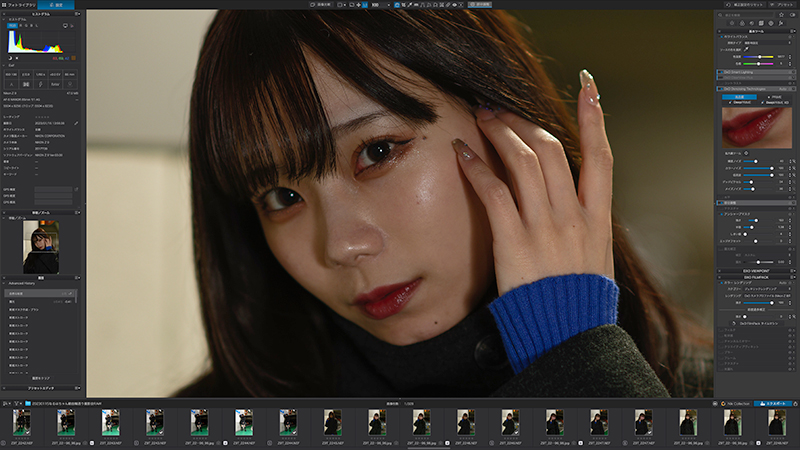The width and height of the screenshot is (800, 450).
Task: Select DeepPRIME denoising mode
Action: click(x=739, y=103)
